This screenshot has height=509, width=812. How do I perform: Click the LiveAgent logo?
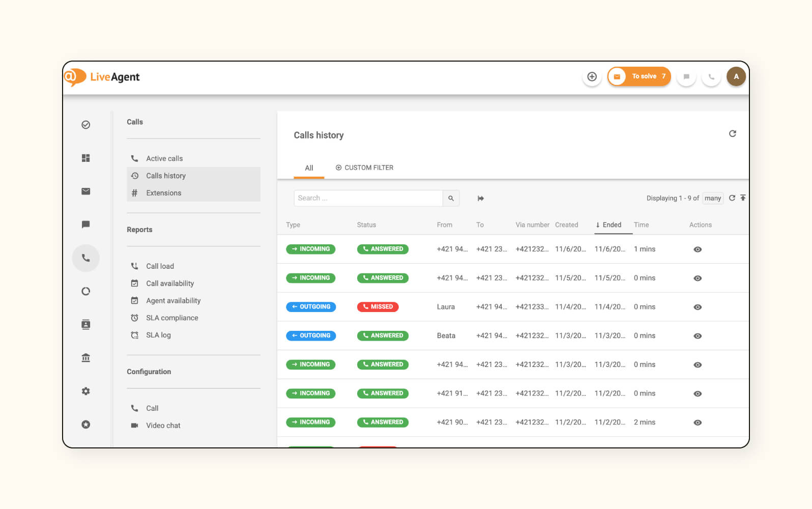(x=102, y=77)
